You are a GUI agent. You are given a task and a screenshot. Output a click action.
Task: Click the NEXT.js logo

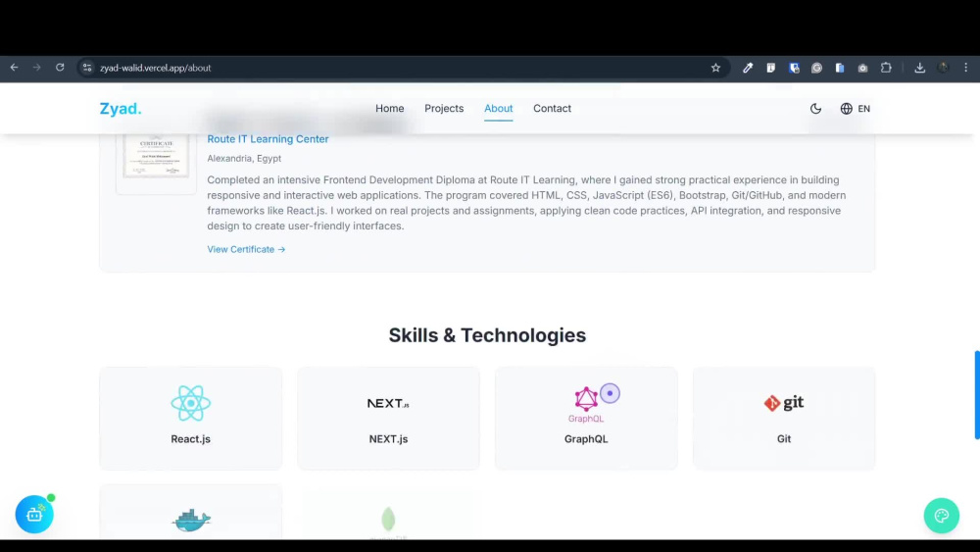pyautogui.click(x=388, y=403)
